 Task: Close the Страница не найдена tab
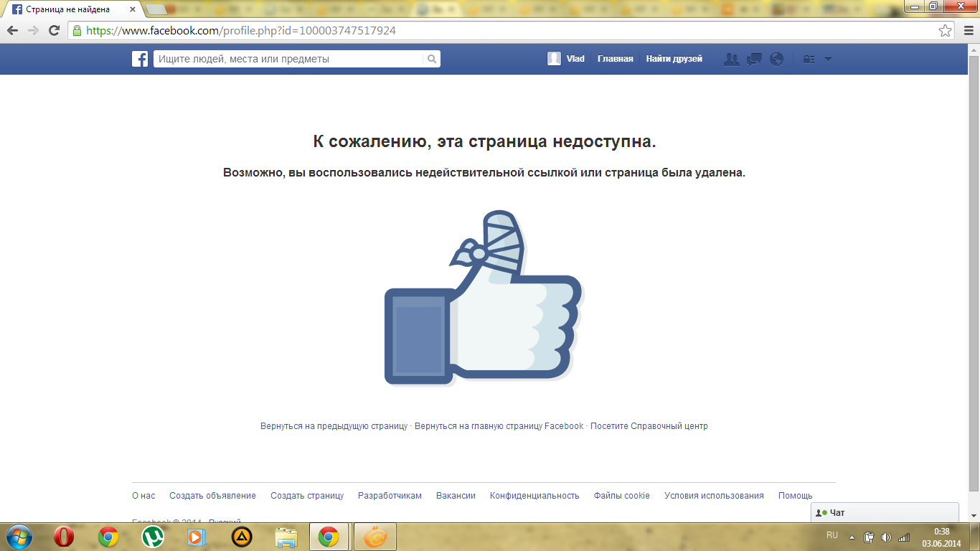pyautogui.click(x=132, y=10)
